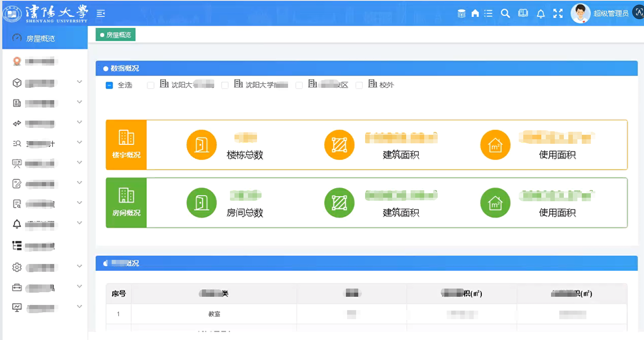
Task: Open the book manual icon in header
Action: [523, 14]
